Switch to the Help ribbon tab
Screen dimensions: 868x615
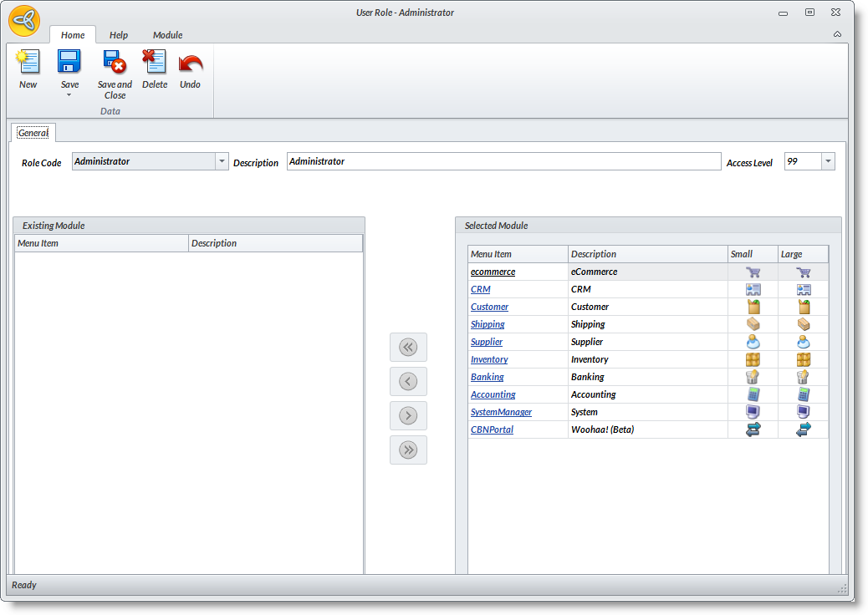tap(119, 35)
